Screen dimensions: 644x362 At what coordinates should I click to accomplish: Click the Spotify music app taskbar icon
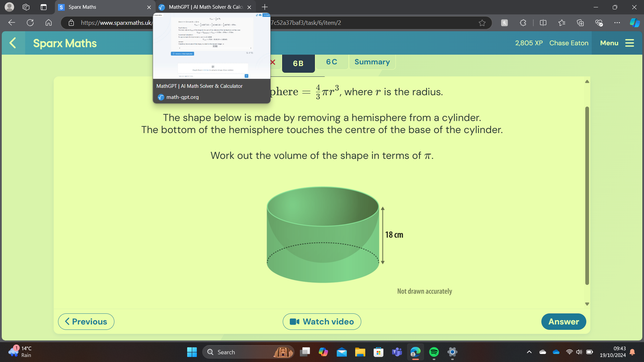click(433, 352)
